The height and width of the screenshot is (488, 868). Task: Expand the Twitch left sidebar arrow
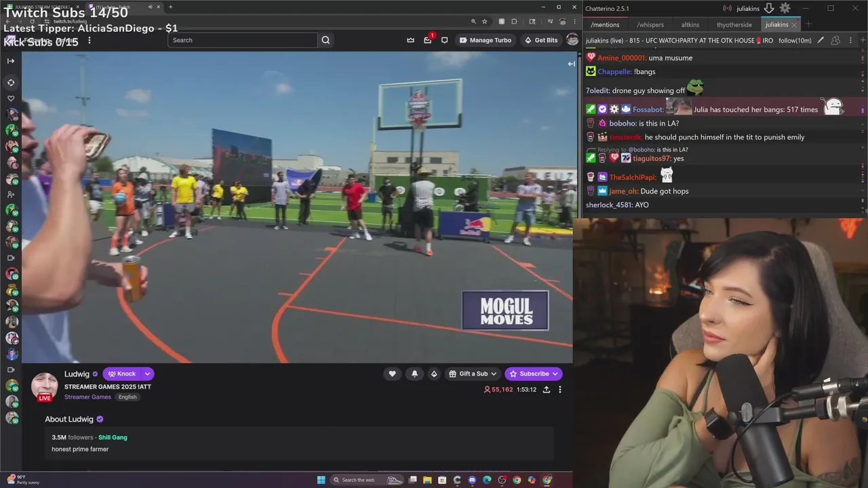[x=11, y=61]
